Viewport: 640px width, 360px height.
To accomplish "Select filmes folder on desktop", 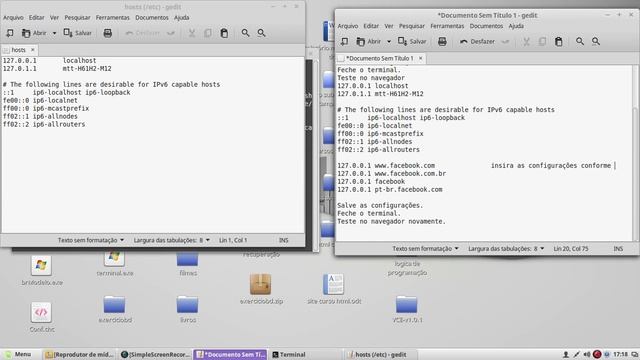I will point(188,264).
